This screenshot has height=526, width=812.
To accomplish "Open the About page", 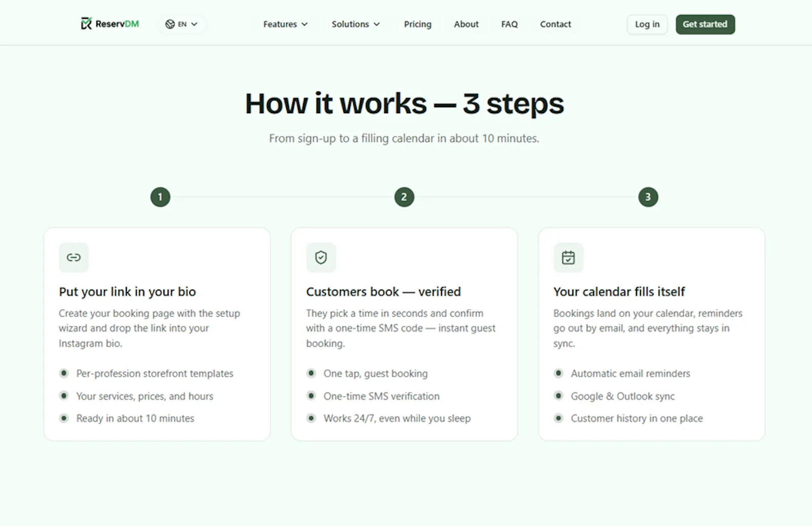I will 466,24.
